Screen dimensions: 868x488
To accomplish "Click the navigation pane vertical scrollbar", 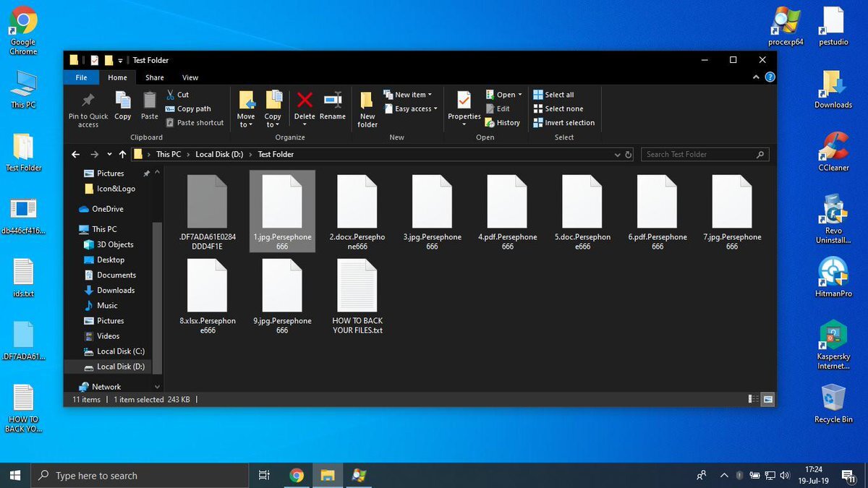I will pyautogui.click(x=157, y=296).
